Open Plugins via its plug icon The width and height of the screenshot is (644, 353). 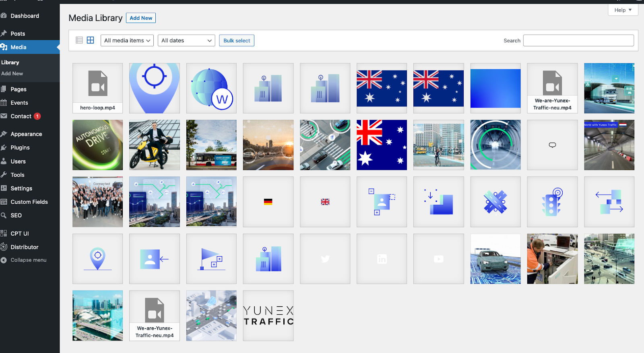click(x=4, y=147)
